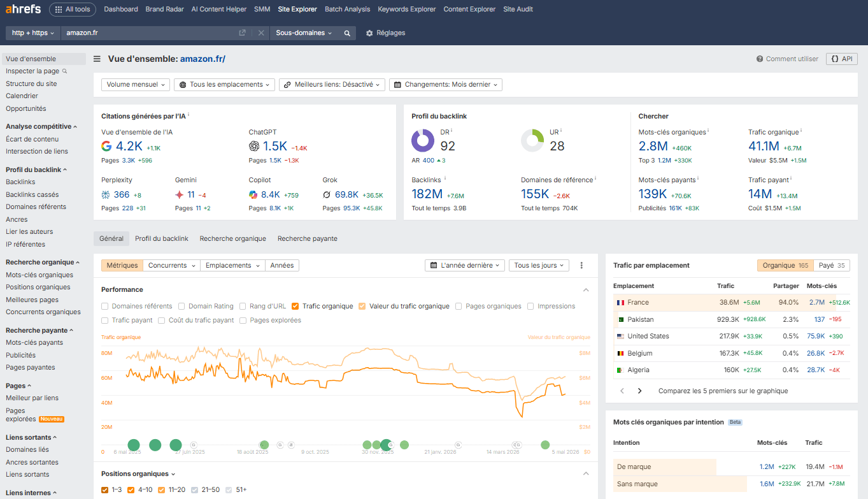The width and height of the screenshot is (868, 499).
Task: Open the All tools grid menu
Action: click(x=73, y=10)
